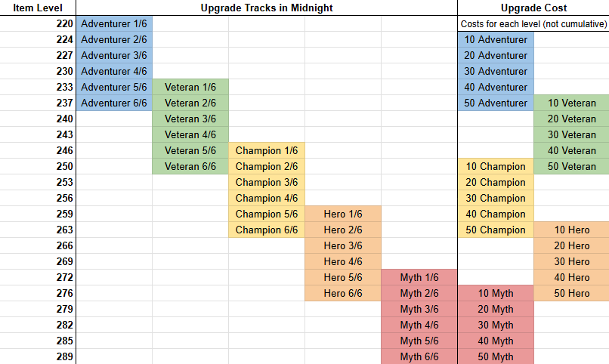Select the 30 Champion cost cell
Viewport: 609px width, 364px height.
(496, 198)
